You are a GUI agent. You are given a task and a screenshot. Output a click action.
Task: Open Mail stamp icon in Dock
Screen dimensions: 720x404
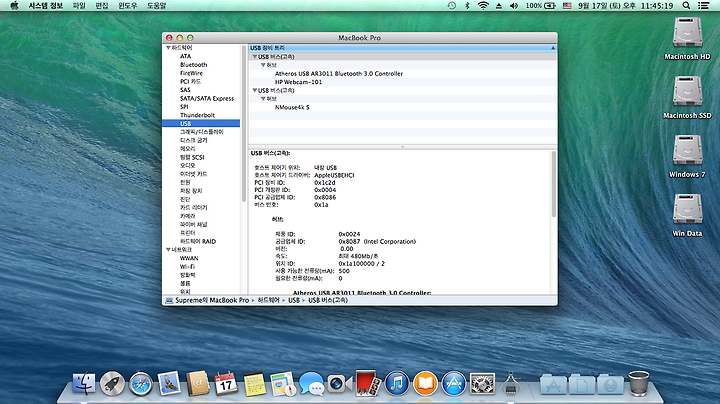point(169,383)
